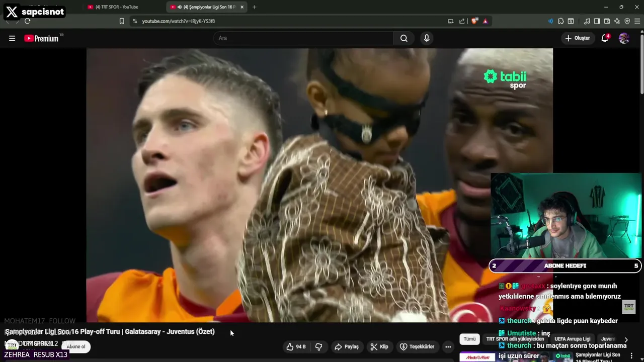Open the Leo AI sparkle icon
This screenshot has height=362, width=644.
point(617,21)
